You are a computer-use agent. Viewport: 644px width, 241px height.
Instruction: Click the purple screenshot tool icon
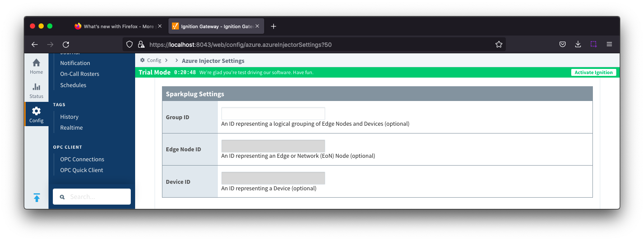pyautogui.click(x=593, y=44)
